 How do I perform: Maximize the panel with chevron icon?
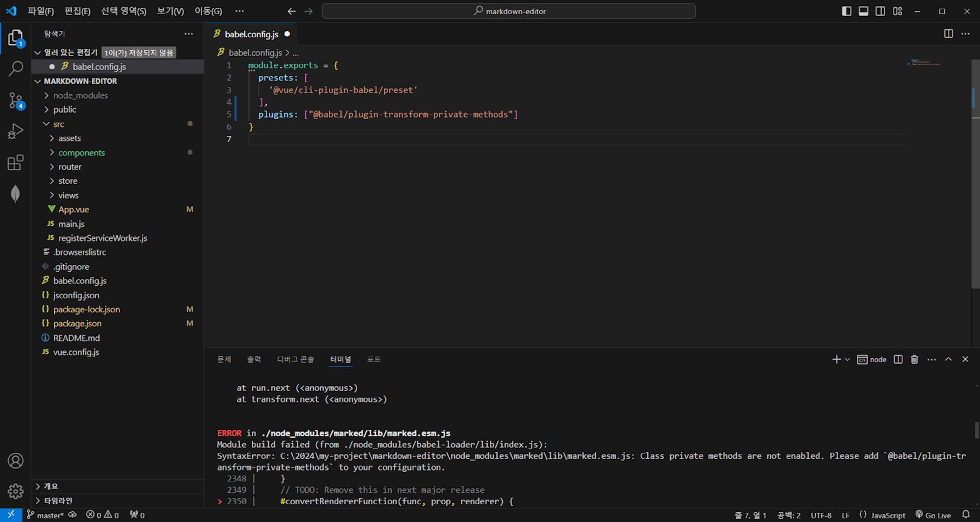[948, 359]
